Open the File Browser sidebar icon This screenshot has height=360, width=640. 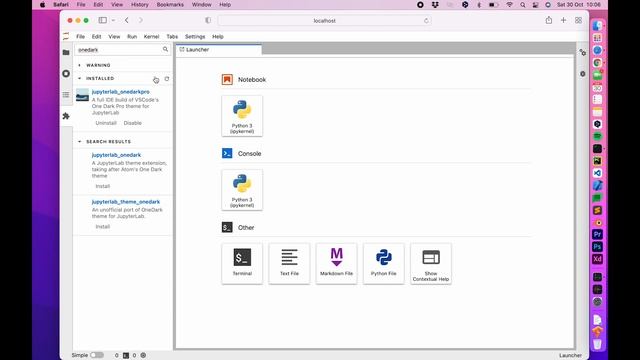tap(66, 53)
